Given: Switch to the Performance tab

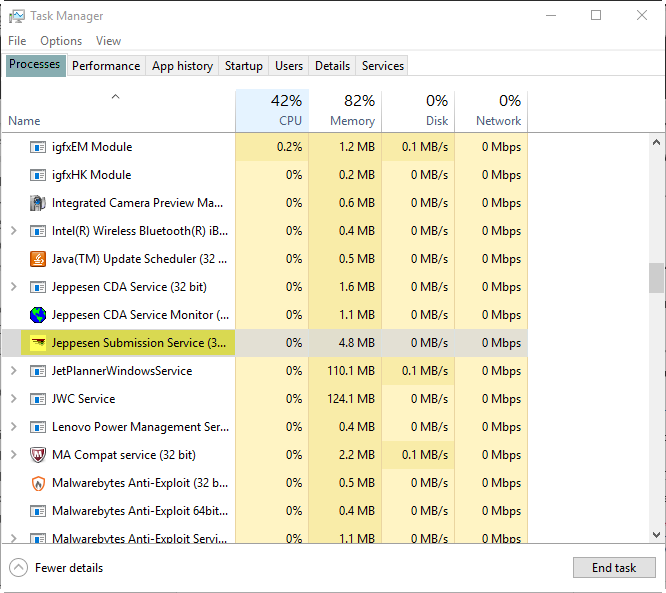Looking at the screenshot, I should [105, 66].
